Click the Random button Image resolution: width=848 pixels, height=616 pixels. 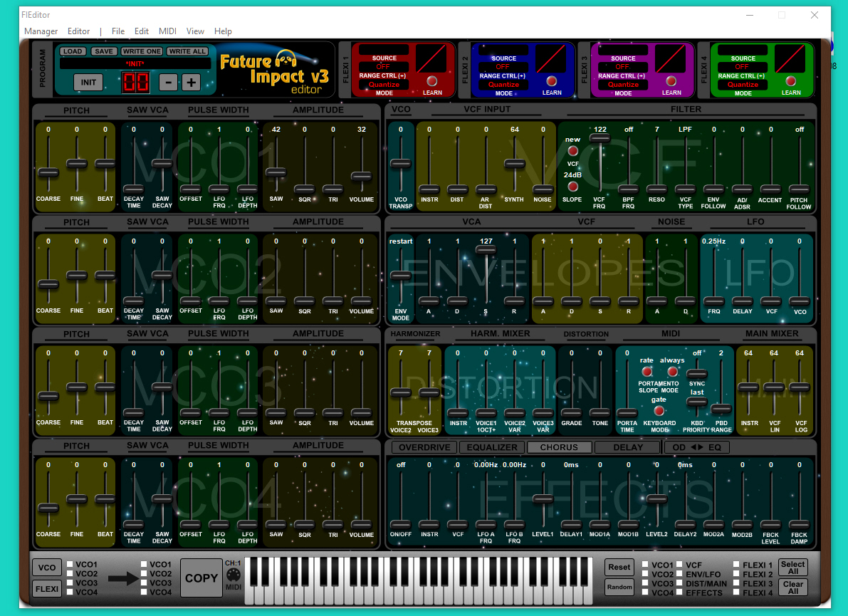[x=619, y=587]
